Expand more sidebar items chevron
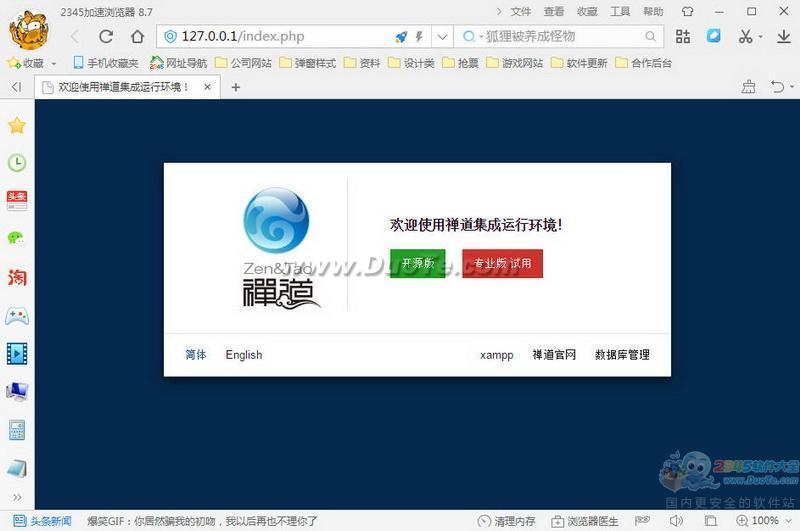 [x=17, y=497]
